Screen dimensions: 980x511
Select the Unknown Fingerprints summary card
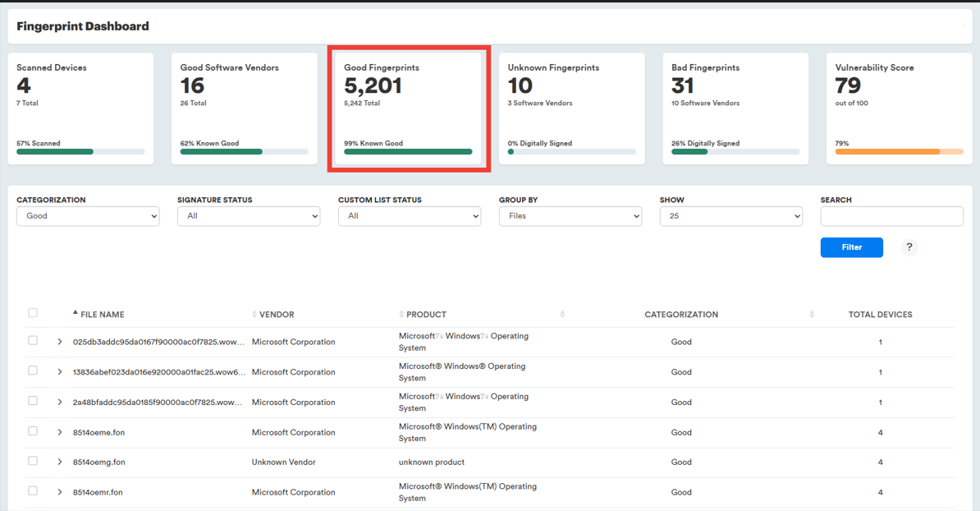click(x=571, y=108)
